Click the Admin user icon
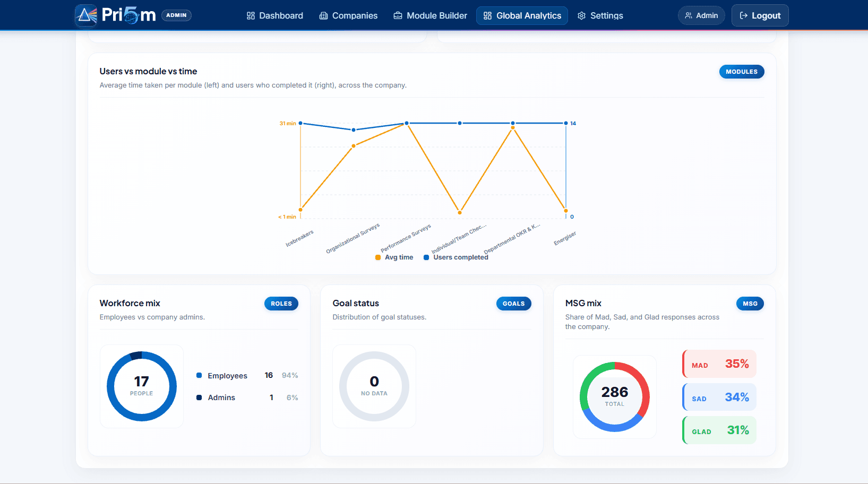The image size is (868, 484). point(689,15)
